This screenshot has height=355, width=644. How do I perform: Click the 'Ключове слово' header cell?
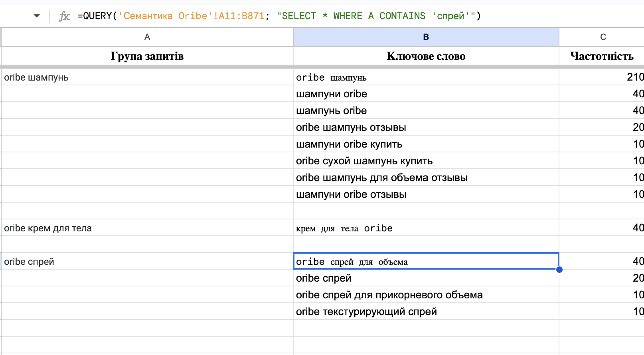(x=426, y=56)
